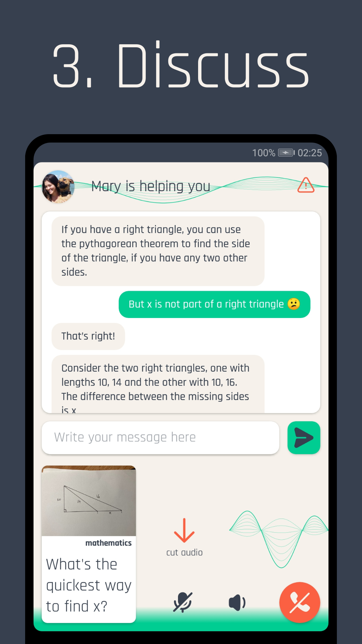The width and height of the screenshot is (362, 644).
Task: Tap the question 'What's the quickest way to find x?'
Action: click(x=88, y=585)
